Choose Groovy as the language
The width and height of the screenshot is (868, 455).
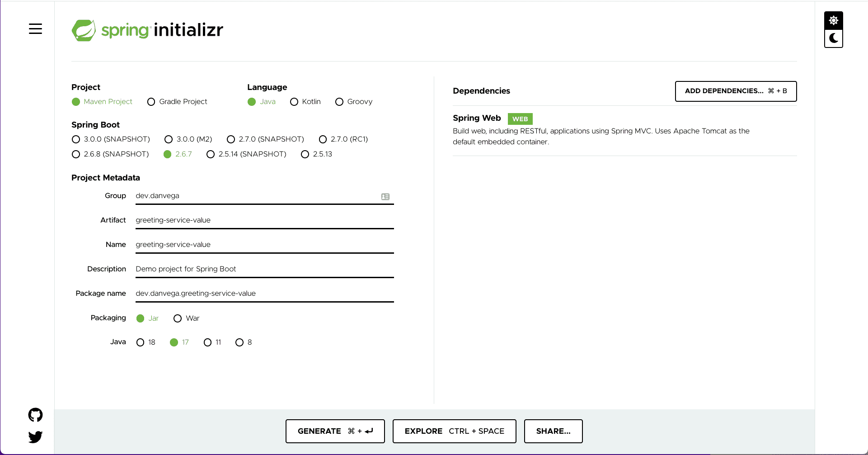(x=339, y=102)
